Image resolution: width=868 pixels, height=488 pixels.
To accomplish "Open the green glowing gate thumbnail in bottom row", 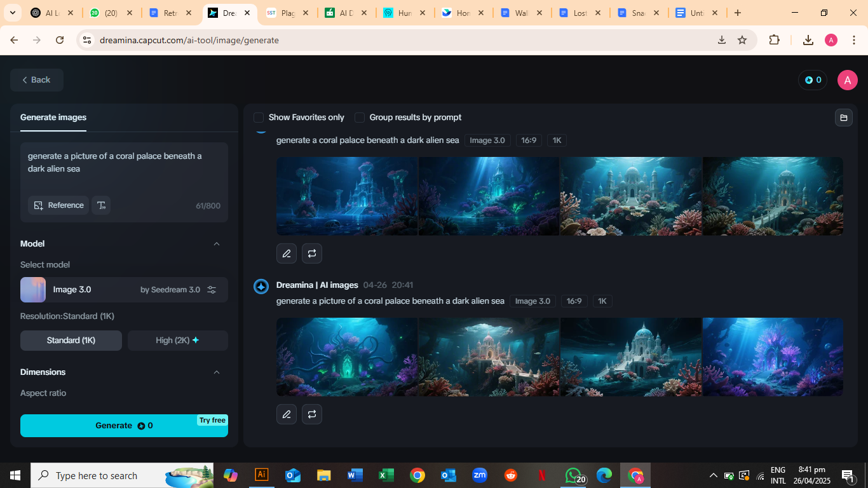I will 347,357.
